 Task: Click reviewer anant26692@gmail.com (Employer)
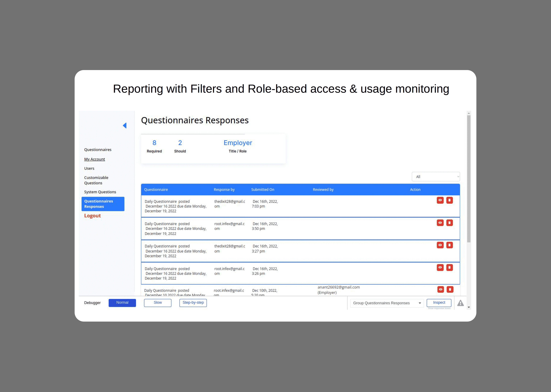339,290
